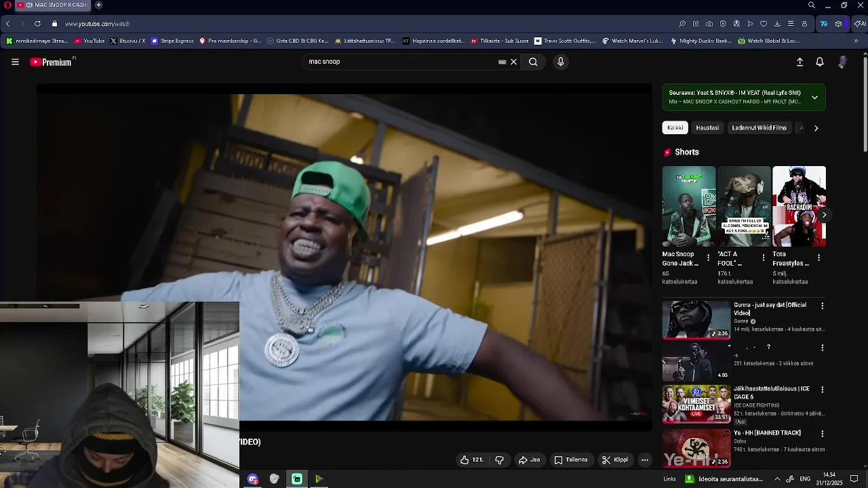Open YouTube bookmark in bookmarks bar
Image resolution: width=868 pixels, height=488 pixels.
pos(90,41)
